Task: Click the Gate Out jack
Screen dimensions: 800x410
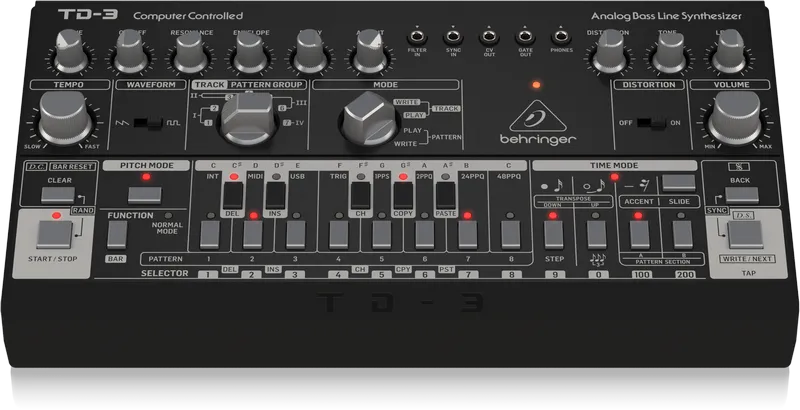Action: point(525,37)
